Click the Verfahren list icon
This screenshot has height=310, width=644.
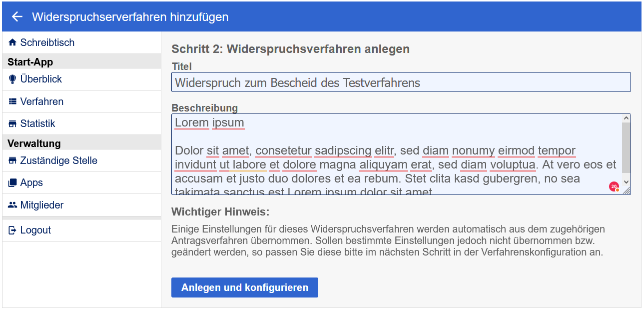tap(12, 102)
